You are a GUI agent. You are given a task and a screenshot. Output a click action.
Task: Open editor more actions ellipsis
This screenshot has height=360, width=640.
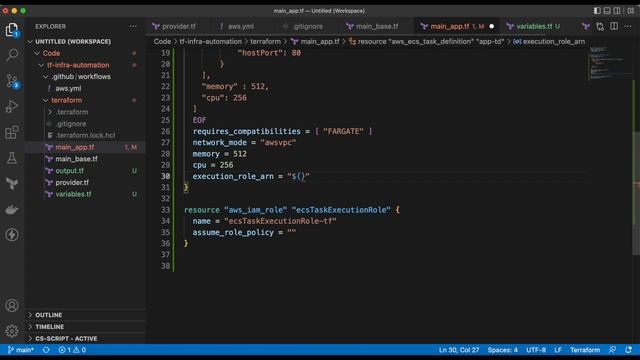pyautogui.click(x=628, y=27)
